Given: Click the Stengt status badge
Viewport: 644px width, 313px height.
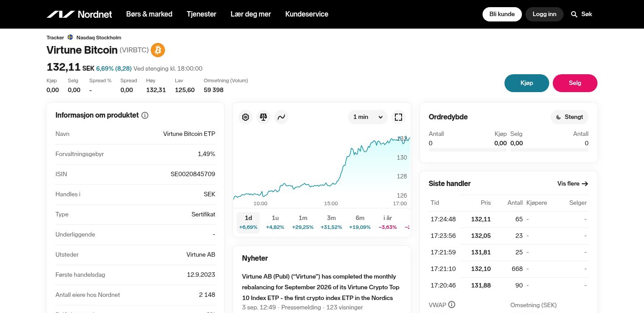Looking at the screenshot, I should (x=569, y=117).
